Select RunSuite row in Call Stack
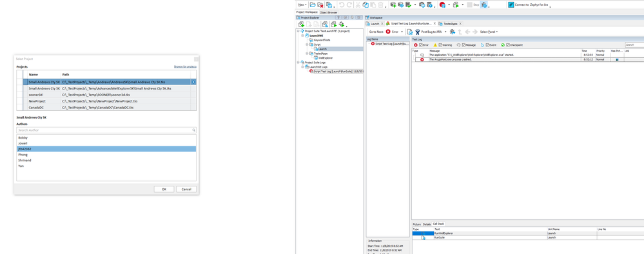Image resolution: width=644 pixels, height=254 pixels. [528, 238]
